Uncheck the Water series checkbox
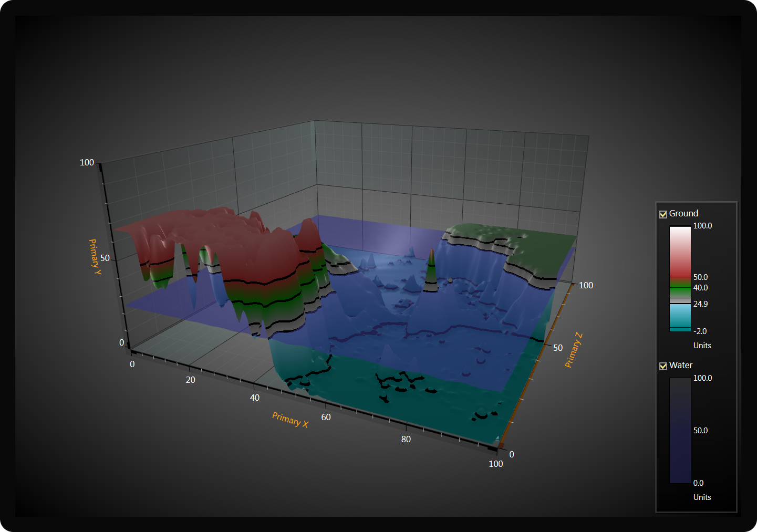Screen dimensions: 757x532 [663, 366]
